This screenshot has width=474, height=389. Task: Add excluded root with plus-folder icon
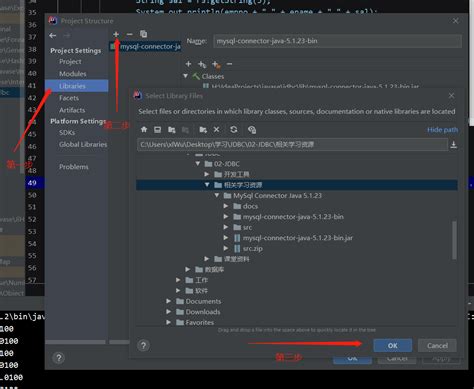click(216, 64)
